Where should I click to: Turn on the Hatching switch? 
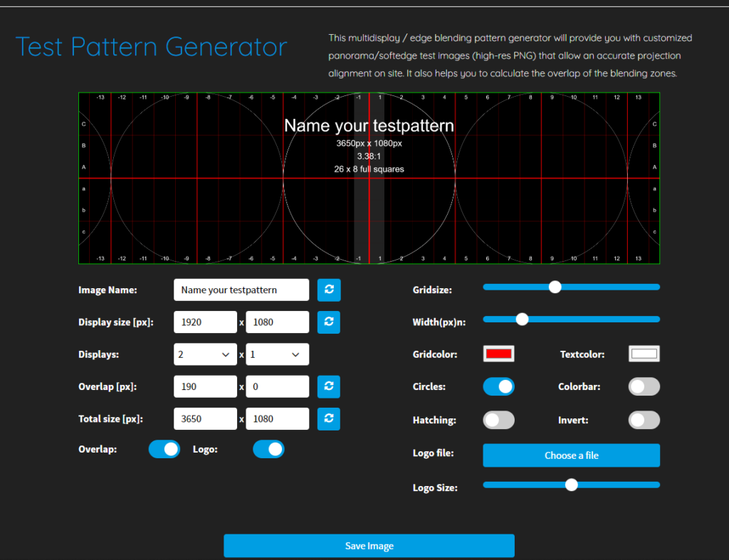tap(499, 420)
